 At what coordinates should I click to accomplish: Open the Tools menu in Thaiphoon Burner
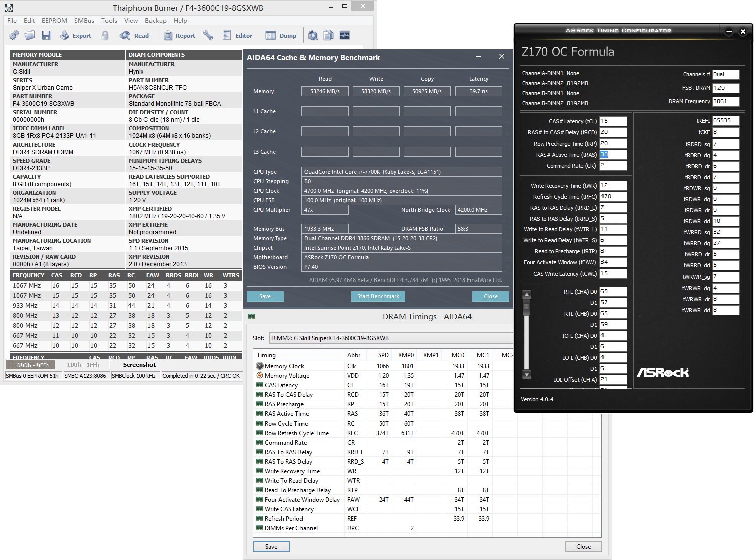[109, 21]
